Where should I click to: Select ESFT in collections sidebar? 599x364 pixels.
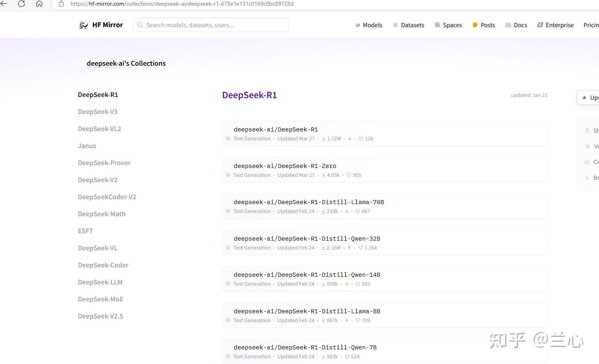85,231
